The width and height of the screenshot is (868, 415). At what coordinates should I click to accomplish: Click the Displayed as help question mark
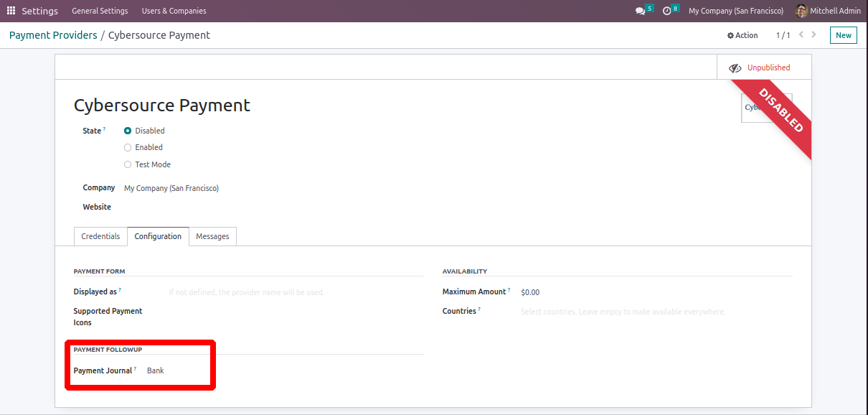[120, 290]
